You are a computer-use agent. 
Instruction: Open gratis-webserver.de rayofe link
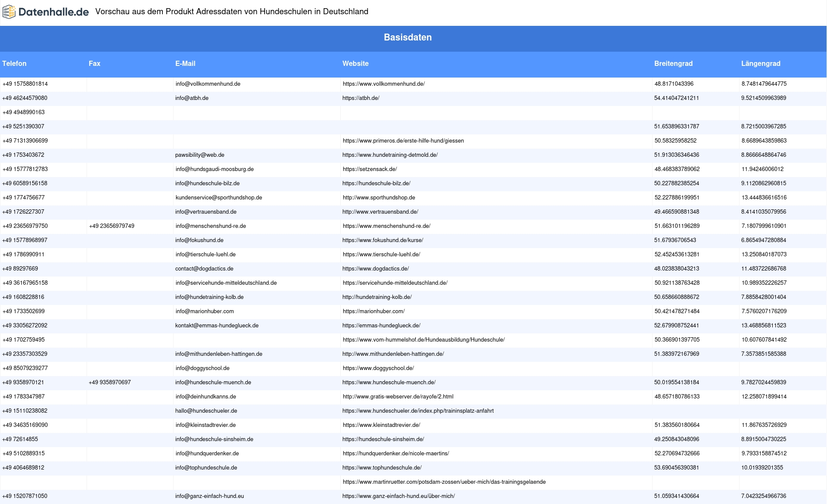point(398,397)
